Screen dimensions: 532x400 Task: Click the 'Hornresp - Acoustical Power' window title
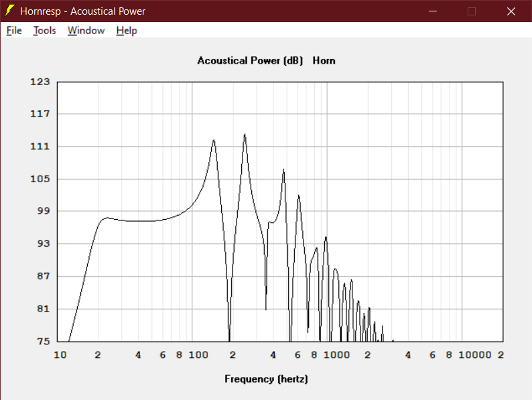[x=83, y=11]
